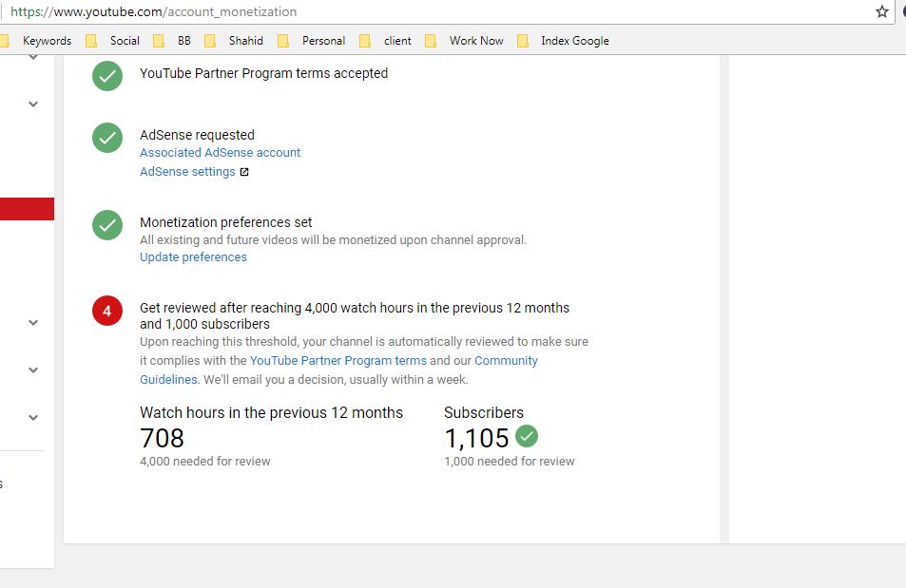
Task: Open the Shahid bookmark folder
Action: pyautogui.click(x=234, y=41)
